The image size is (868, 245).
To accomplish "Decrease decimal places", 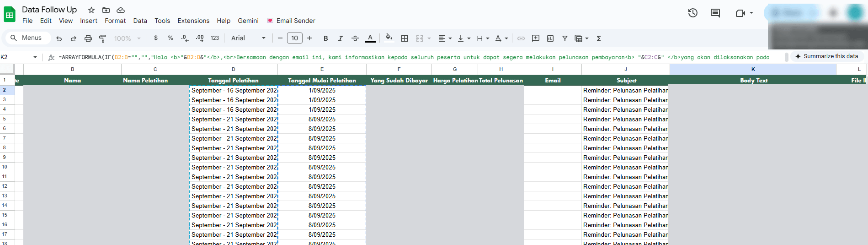I will coord(185,38).
